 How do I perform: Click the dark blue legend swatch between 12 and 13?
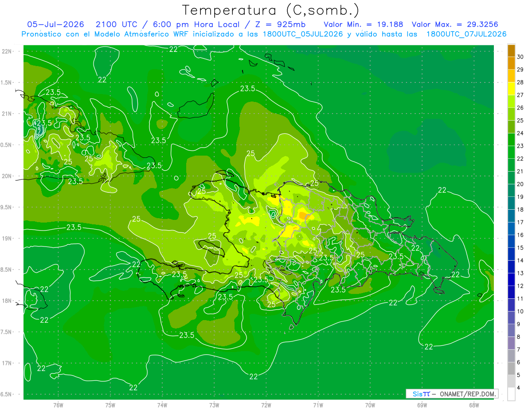coord(511,279)
